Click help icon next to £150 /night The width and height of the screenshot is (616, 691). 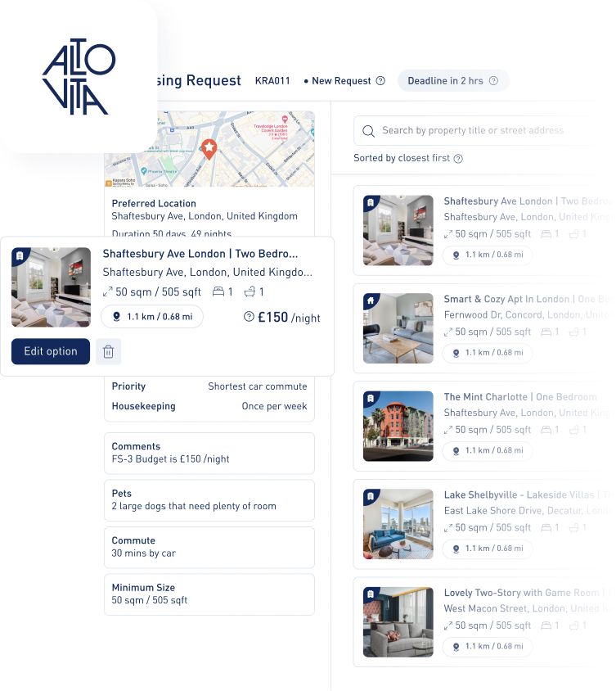pos(249,316)
